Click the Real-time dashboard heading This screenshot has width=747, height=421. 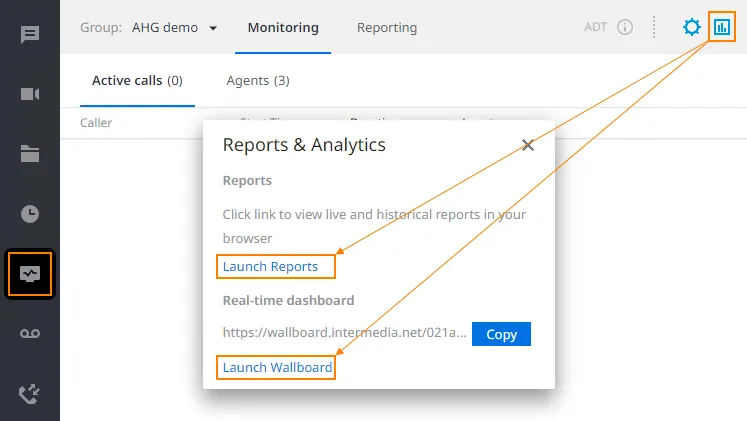pyautogui.click(x=289, y=301)
